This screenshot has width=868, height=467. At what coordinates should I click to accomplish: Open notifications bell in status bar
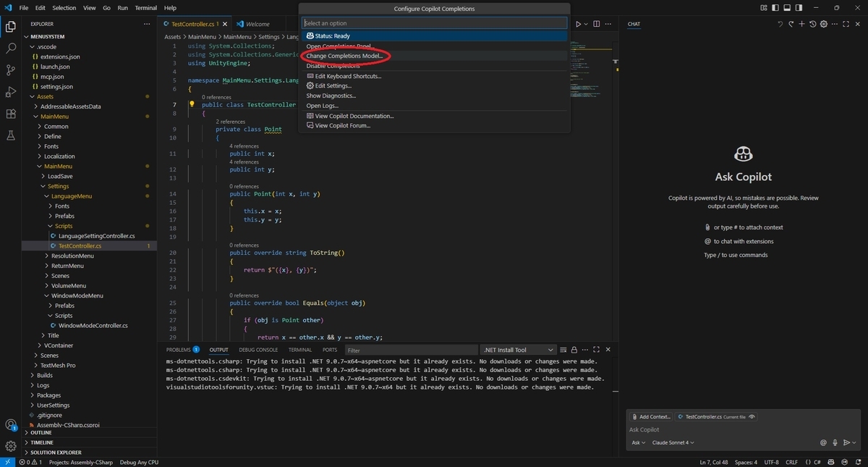(859, 462)
